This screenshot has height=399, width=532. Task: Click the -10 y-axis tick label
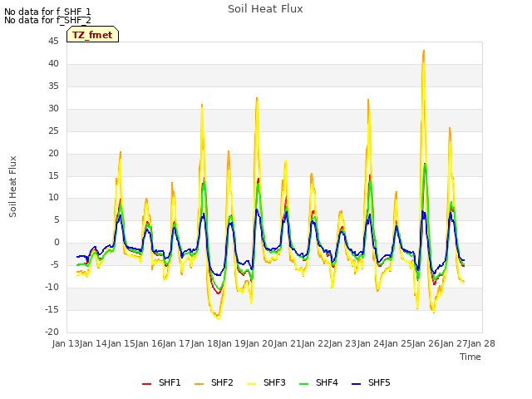point(52,288)
